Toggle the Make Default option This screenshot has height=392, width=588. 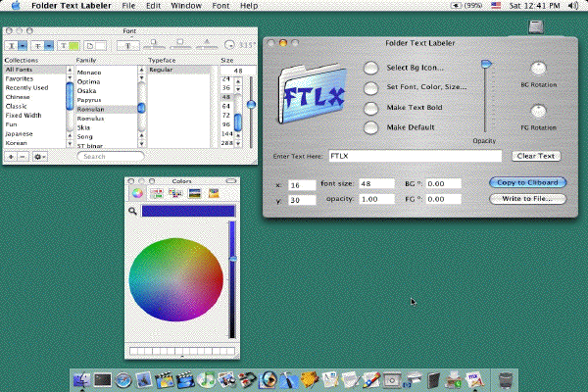370,127
